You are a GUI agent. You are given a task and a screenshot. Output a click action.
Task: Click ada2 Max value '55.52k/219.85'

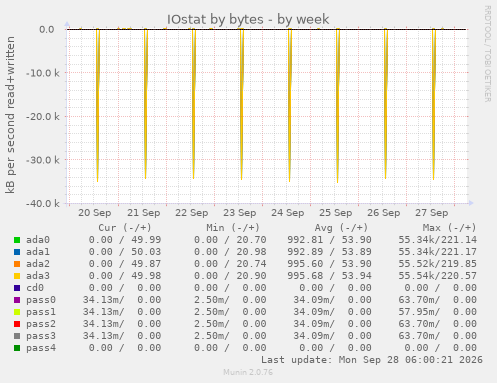(x=438, y=264)
